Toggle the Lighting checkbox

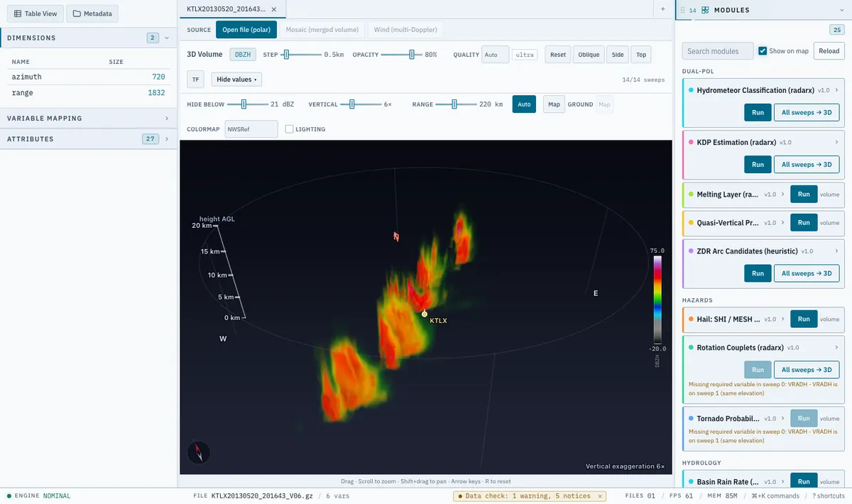289,129
